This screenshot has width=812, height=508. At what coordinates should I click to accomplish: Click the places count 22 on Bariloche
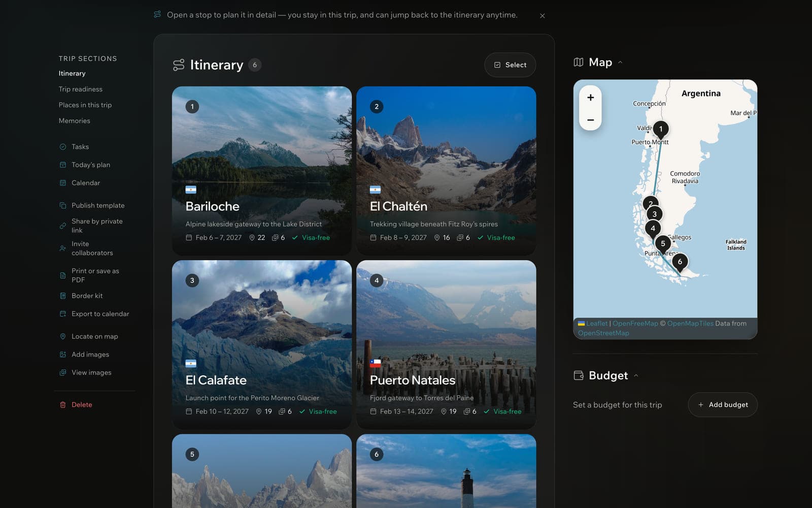(x=257, y=238)
